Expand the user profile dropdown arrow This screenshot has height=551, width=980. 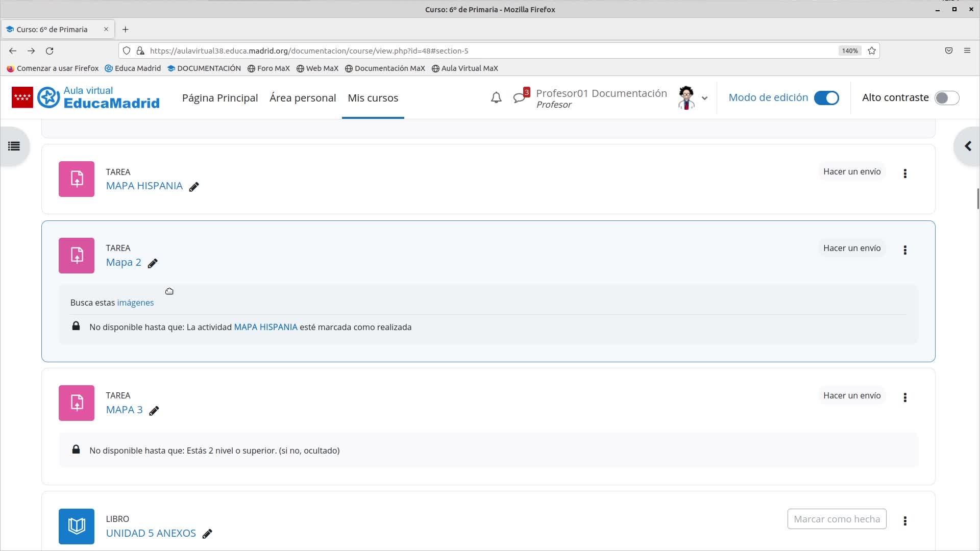click(704, 98)
